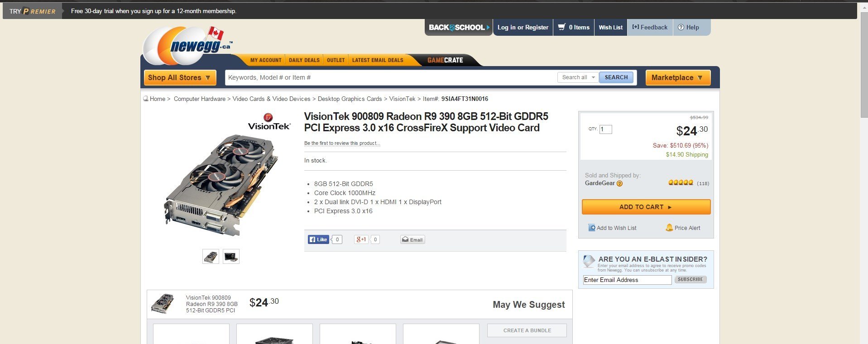Click the $14.90 Shipping text

pyautogui.click(x=687, y=155)
